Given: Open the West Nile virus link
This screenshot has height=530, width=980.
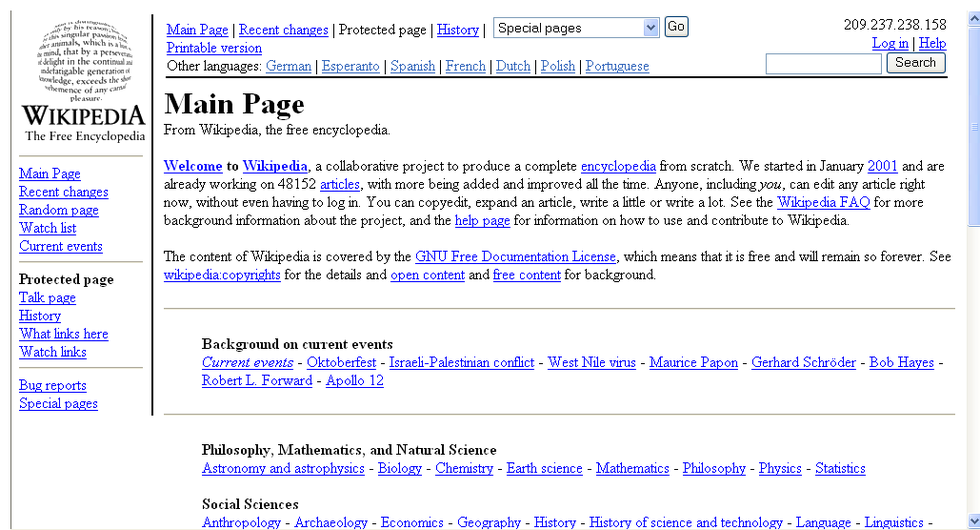Looking at the screenshot, I should point(591,362).
